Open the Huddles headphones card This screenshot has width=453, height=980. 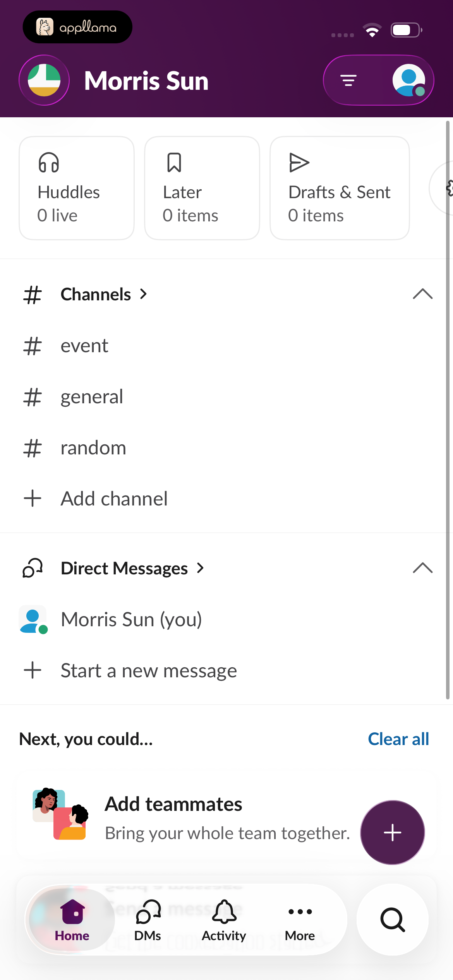[x=77, y=188]
